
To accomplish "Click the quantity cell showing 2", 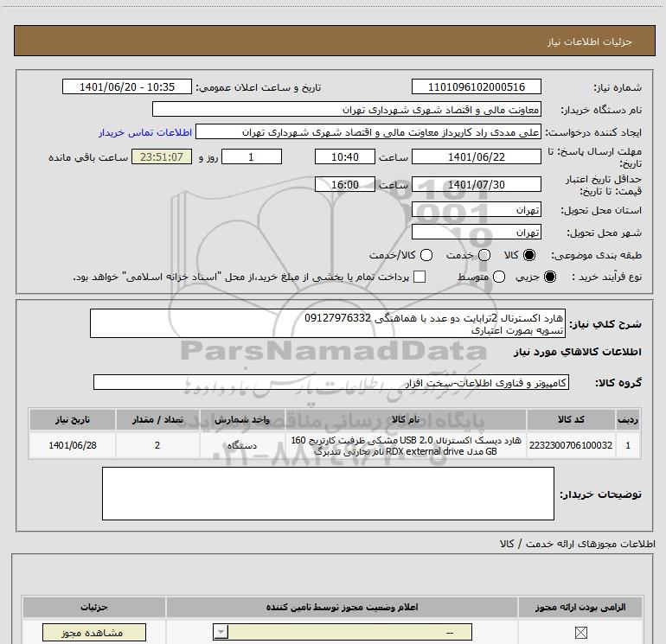I will pos(157,445).
